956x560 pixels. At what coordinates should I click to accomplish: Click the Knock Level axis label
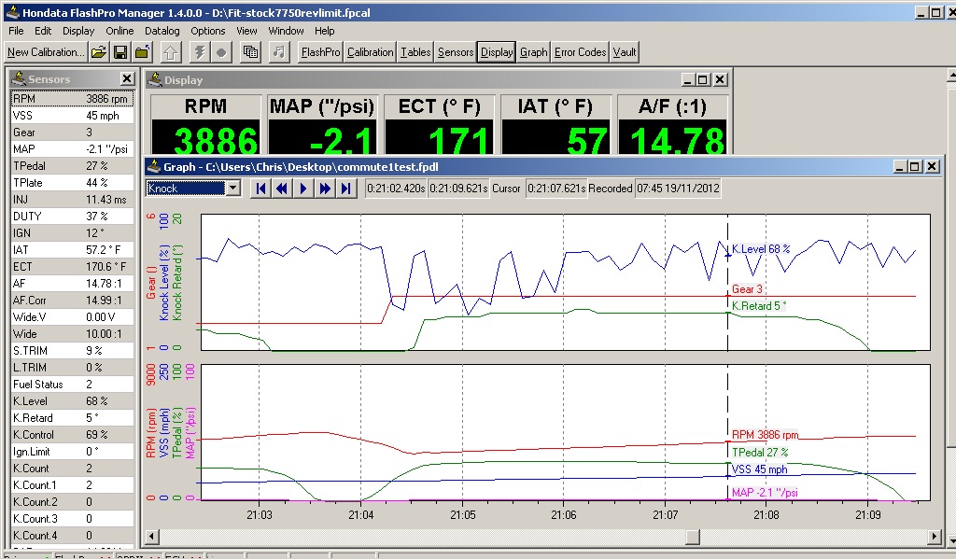tap(164, 283)
